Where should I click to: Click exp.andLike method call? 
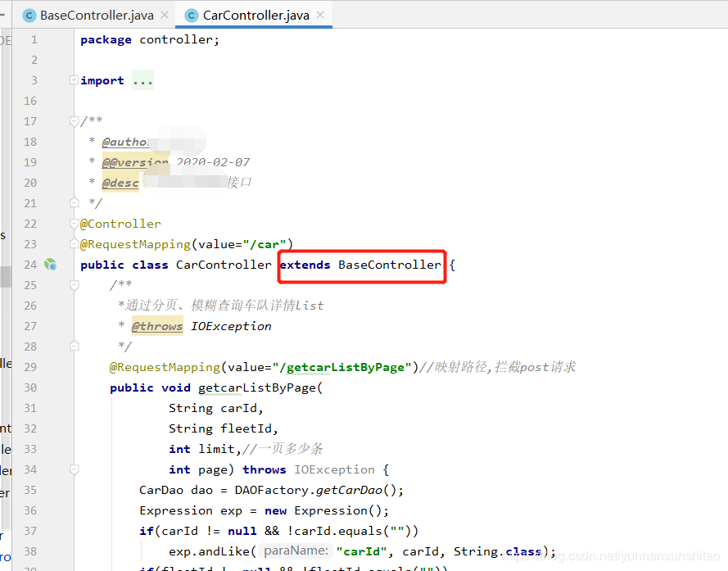coord(210,551)
